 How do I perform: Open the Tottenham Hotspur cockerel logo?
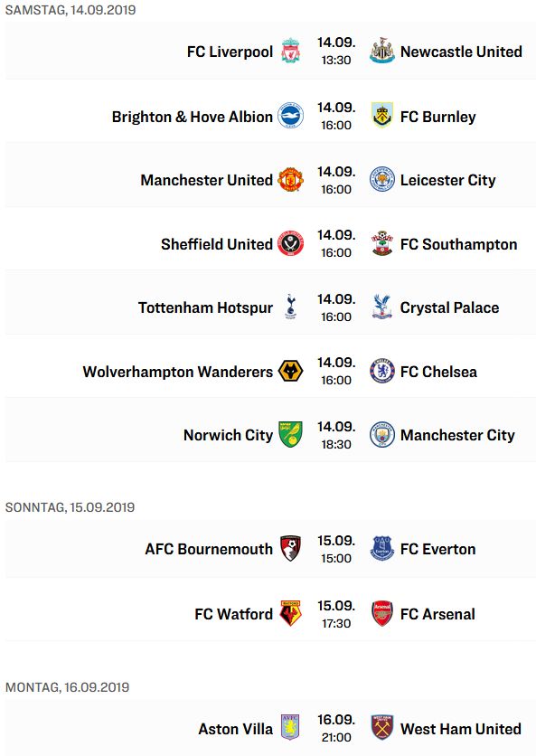pos(291,307)
